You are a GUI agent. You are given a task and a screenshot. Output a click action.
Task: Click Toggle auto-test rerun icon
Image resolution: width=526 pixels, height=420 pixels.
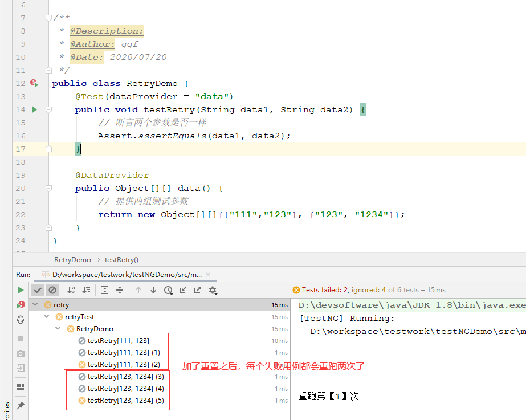point(21,320)
